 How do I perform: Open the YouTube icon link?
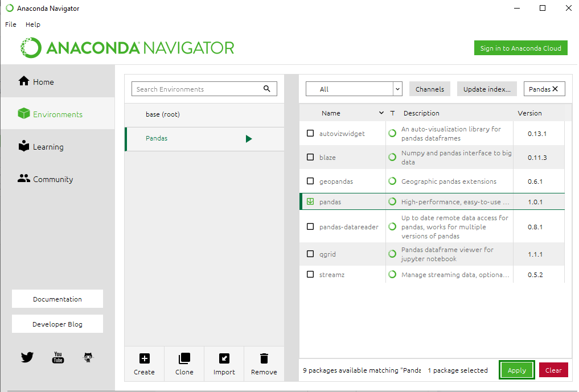[58, 357]
